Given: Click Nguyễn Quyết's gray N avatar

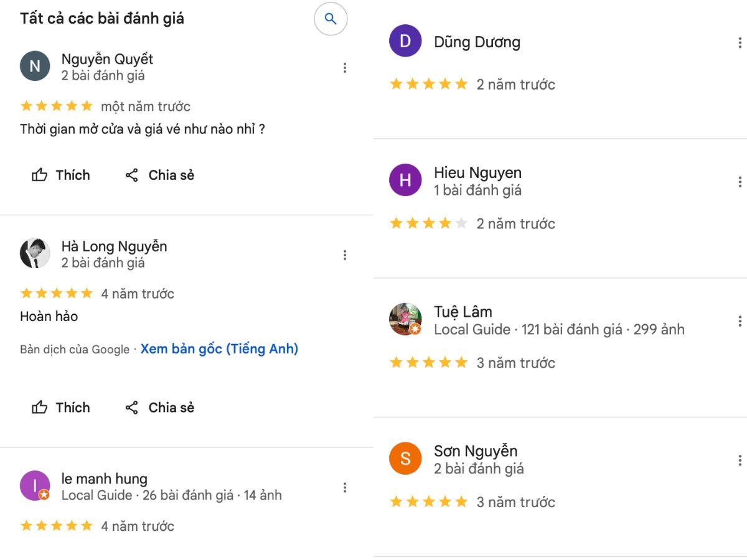Looking at the screenshot, I should (35, 66).
